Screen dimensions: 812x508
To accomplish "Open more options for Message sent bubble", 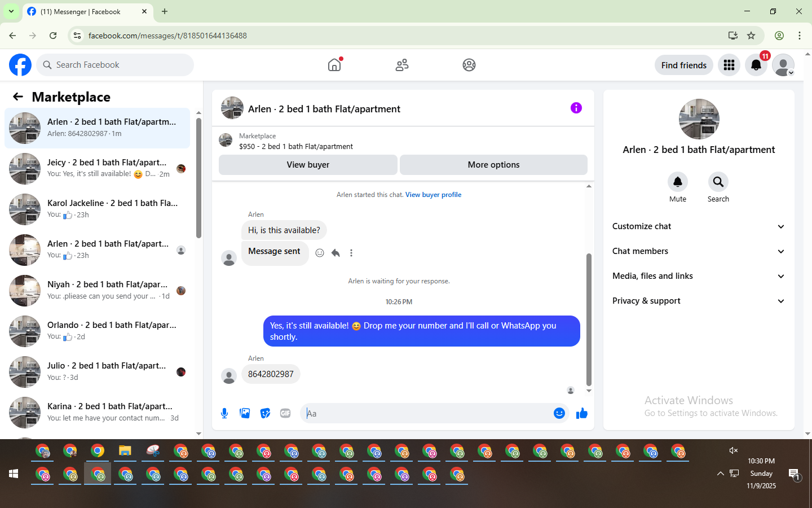I will (x=351, y=253).
